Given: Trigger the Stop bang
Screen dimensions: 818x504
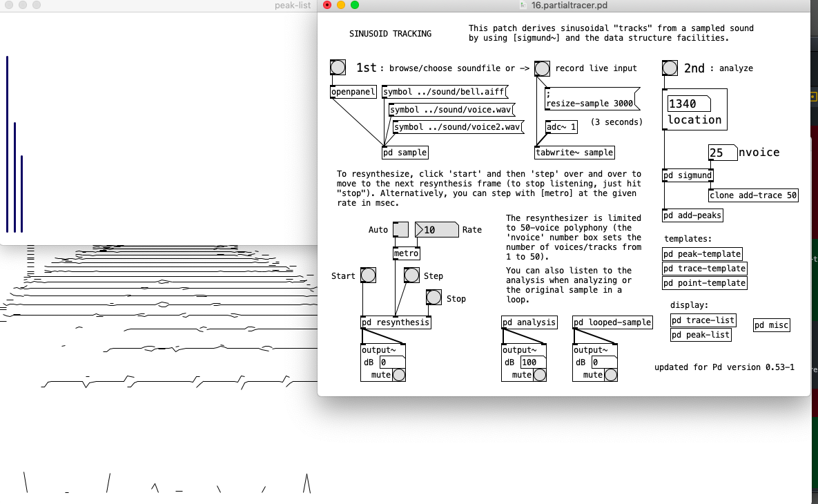Looking at the screenshot, I should 434,298.
